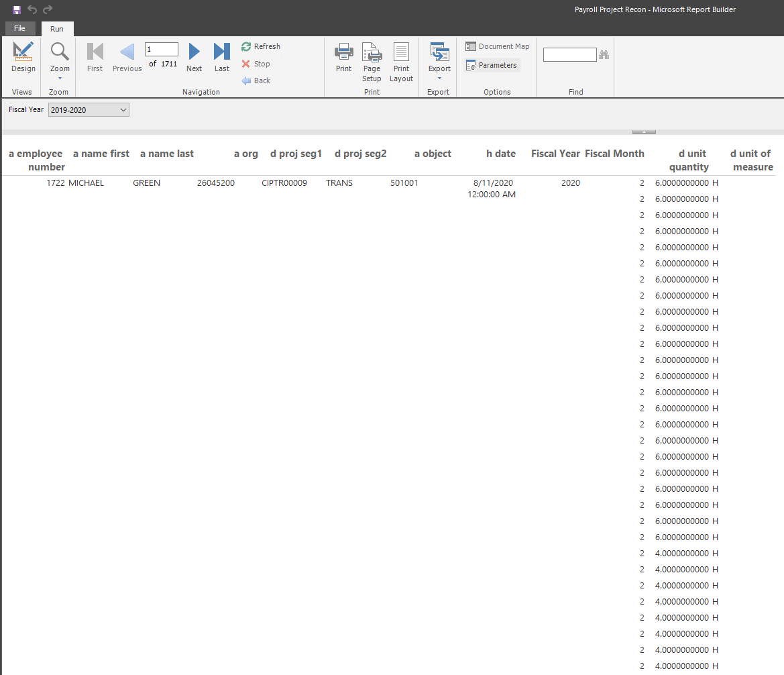Screen dimensions: 784x675
Task: Click the Print icon
Action: (343, 57)
